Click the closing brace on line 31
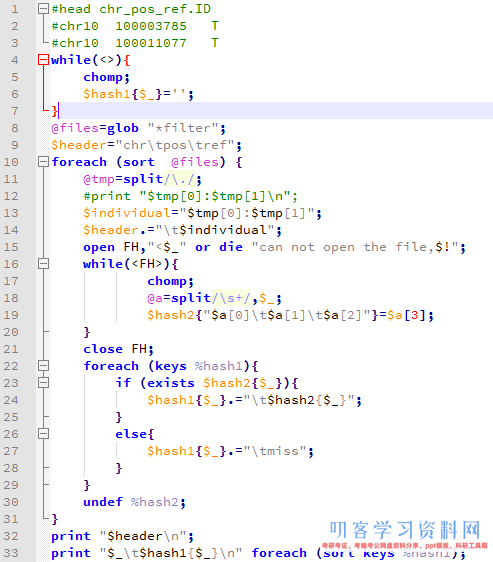Image resolution: width=493 pixels, height=562 pixels. [x=54, y=519]
